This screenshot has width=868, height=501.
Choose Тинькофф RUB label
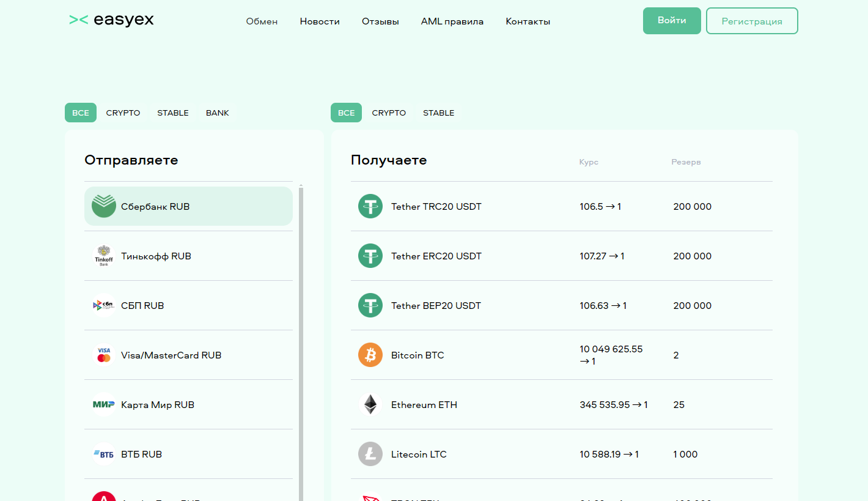[156, 256]
